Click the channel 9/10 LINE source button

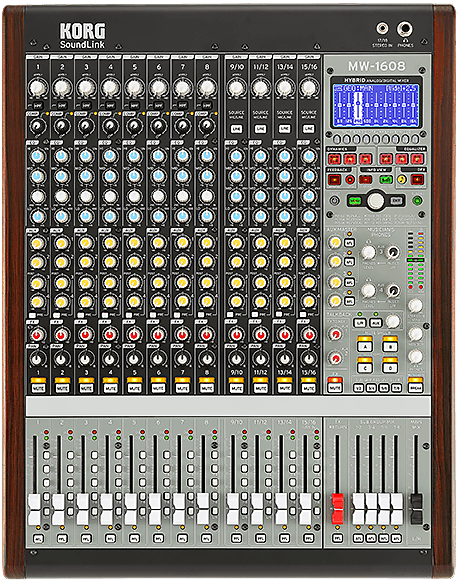coord(236,129)
